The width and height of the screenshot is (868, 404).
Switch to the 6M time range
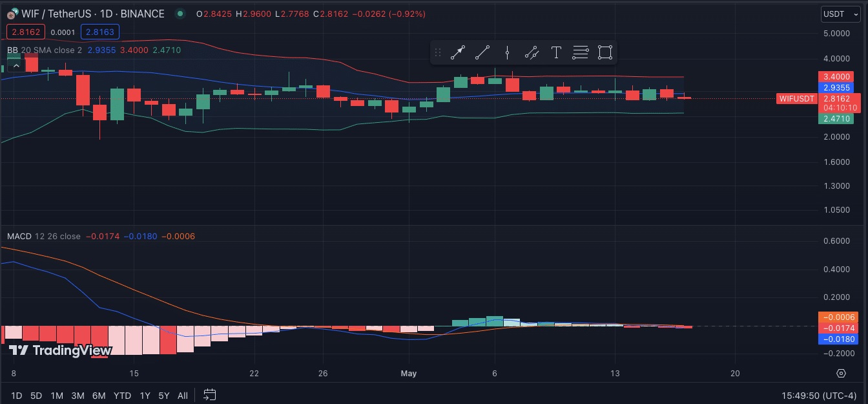coord(99,395)
